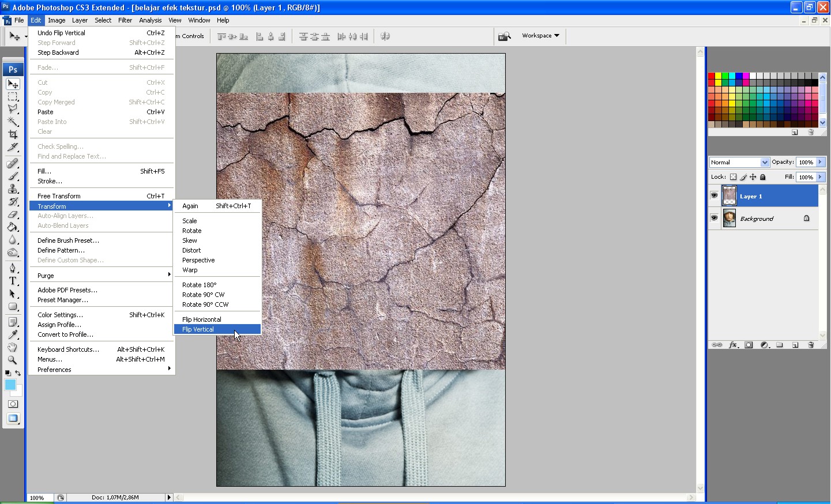The height and width of the screenshot is (504, 831).
Task: Pick the Hand tool
Action: [x=13, y=347]
